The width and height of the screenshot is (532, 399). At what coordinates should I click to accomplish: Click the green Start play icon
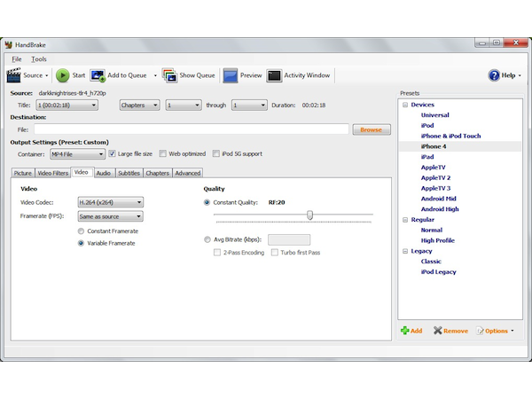(x=62, y=75)
